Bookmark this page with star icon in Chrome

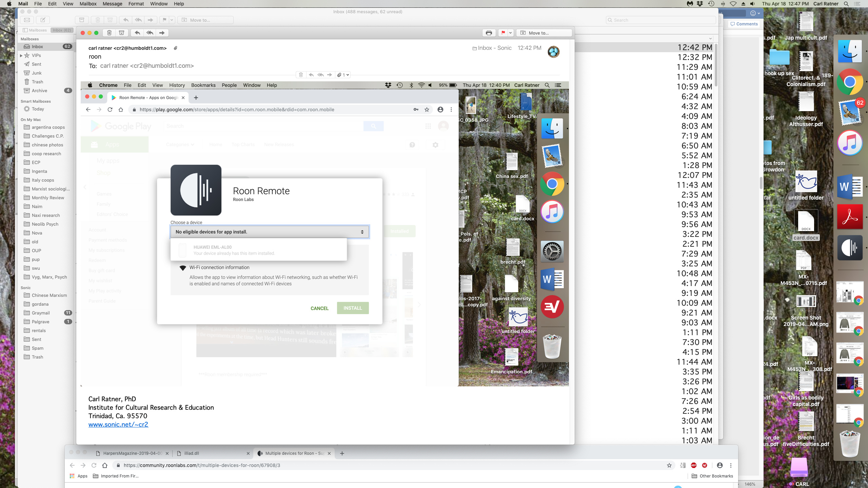[x=669, y=465]
